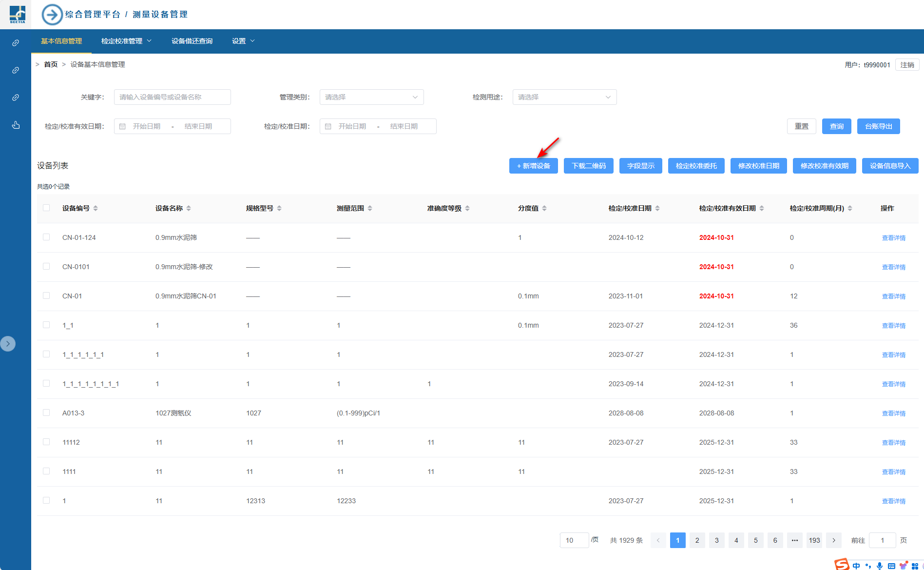The image size is (924, 570).
Task: Check the box for device CN-01-124
Action: pyautogui.click(x=46, y=237)
